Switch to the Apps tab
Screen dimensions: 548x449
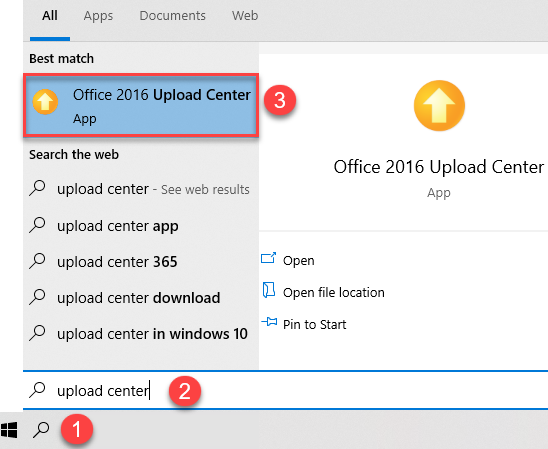98,16
